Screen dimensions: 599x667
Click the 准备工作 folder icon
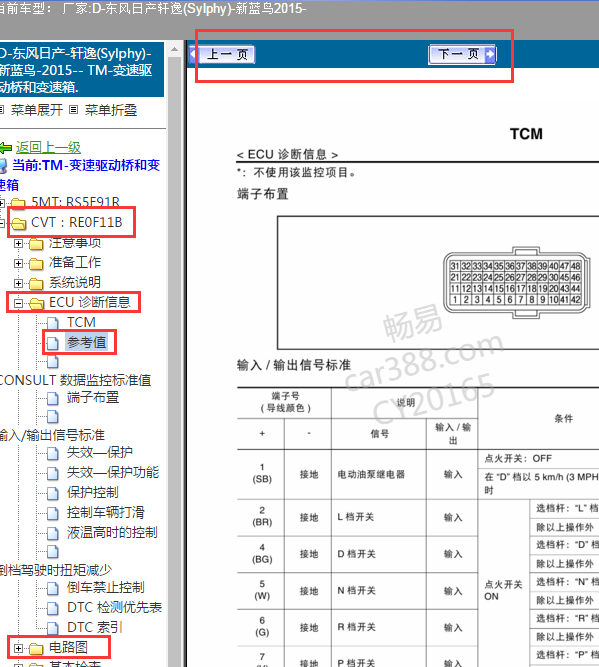click(36, 264)
